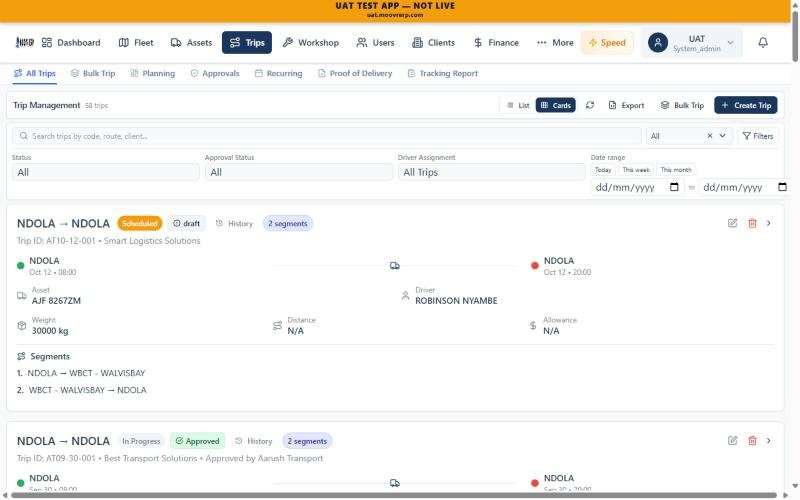Select This month date range

[676, 170]
